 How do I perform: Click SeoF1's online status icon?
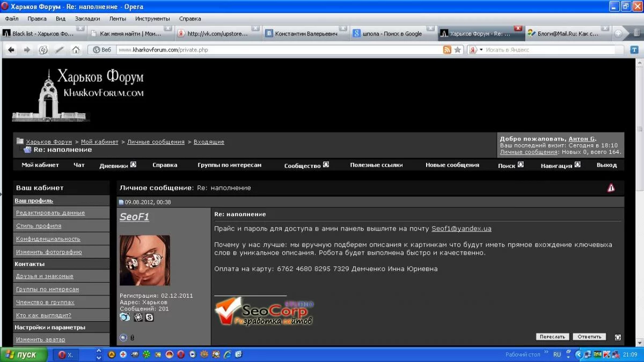(123, 337)
